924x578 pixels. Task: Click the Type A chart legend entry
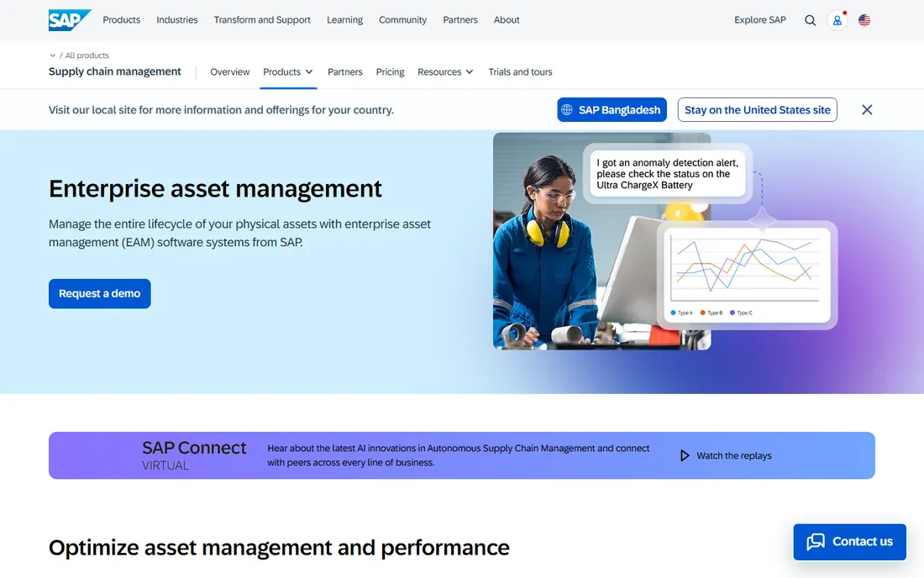pos(682,313)
